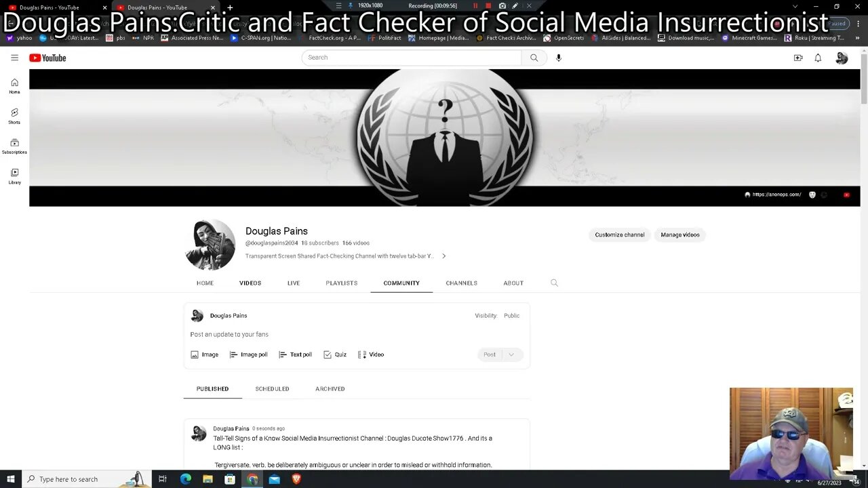Start voice search with the microphone
Image resolution: width=868 pixels, height=488 pixels.
(x=559, y=58)
